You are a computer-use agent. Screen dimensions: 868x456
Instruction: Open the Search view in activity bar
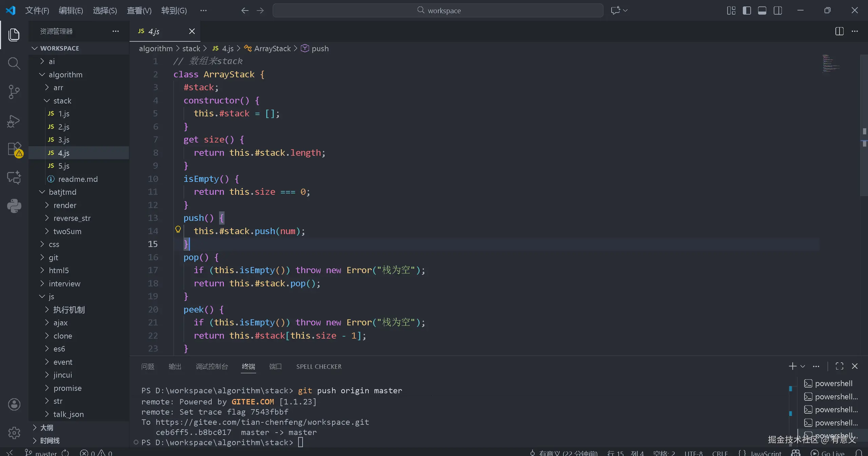pos(14,63)
